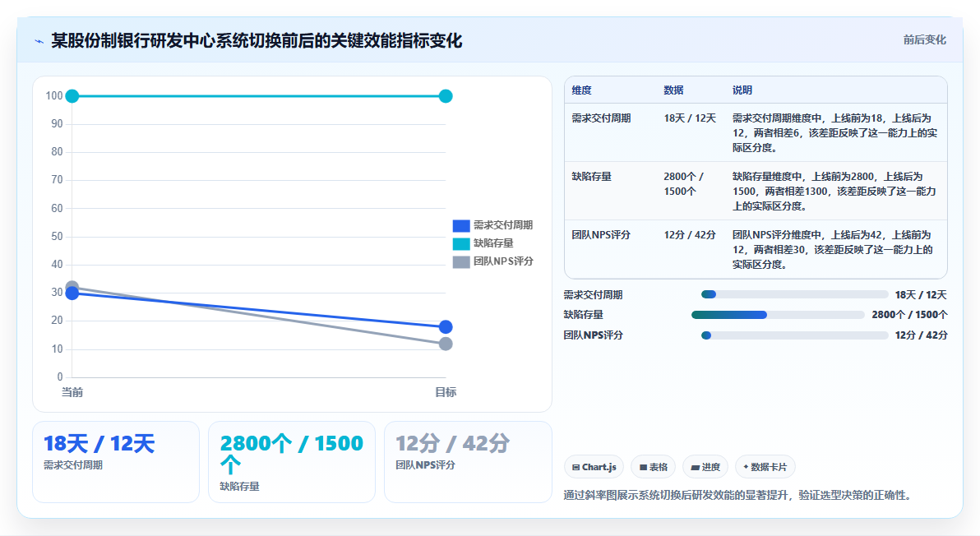This screenshot has width=980, height=536.
Task: Click the blue data point at 目标 18
Action: (x=446, y=326)
